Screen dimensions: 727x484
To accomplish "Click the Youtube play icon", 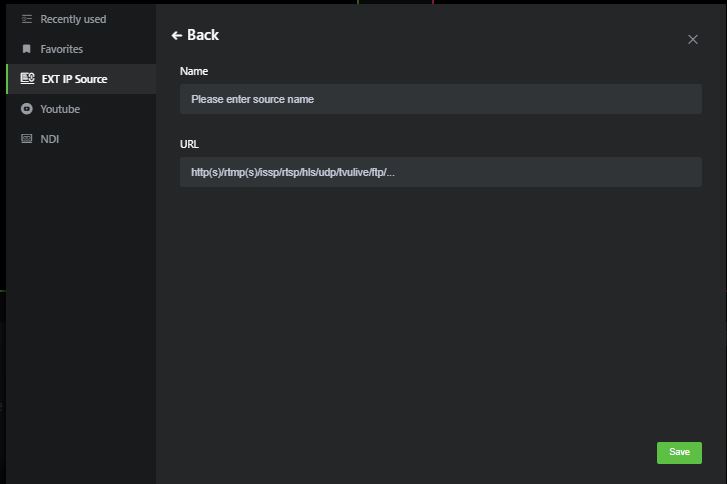I will [27, 108].
